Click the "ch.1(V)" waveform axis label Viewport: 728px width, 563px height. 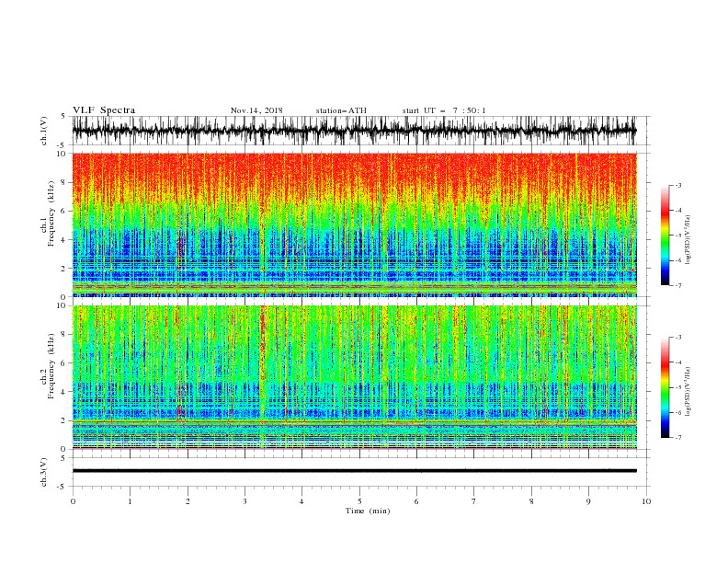coord(44,131)
